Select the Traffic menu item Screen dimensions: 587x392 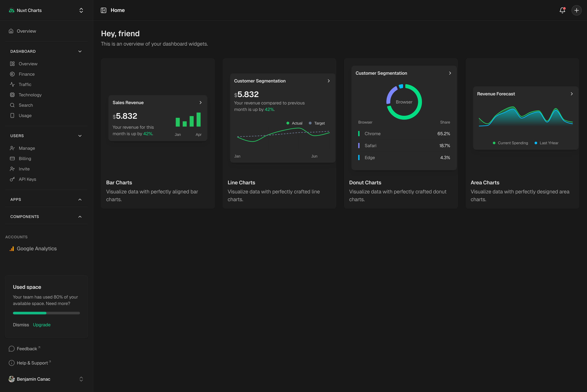[x=25, y=85]
